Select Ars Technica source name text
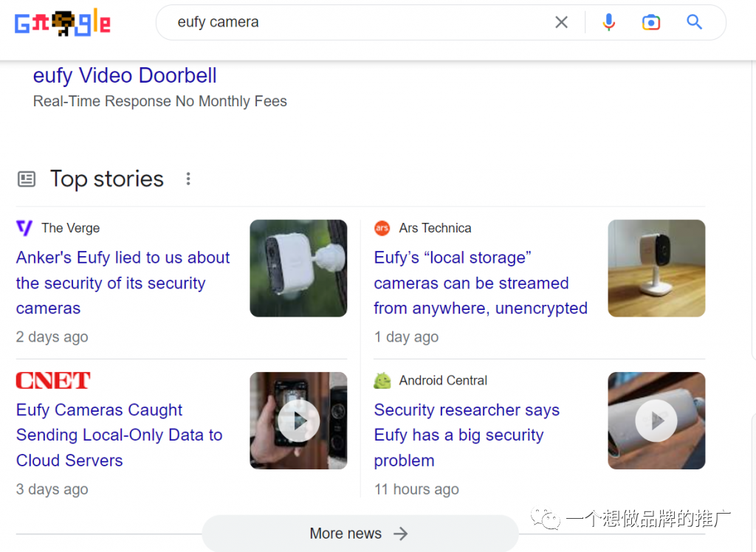 tap(435, 228)
